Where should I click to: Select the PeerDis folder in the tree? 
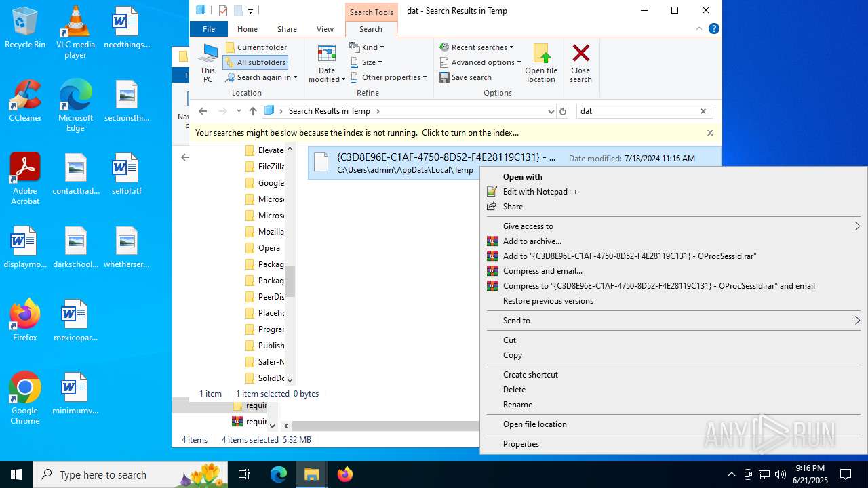(264, 297)
